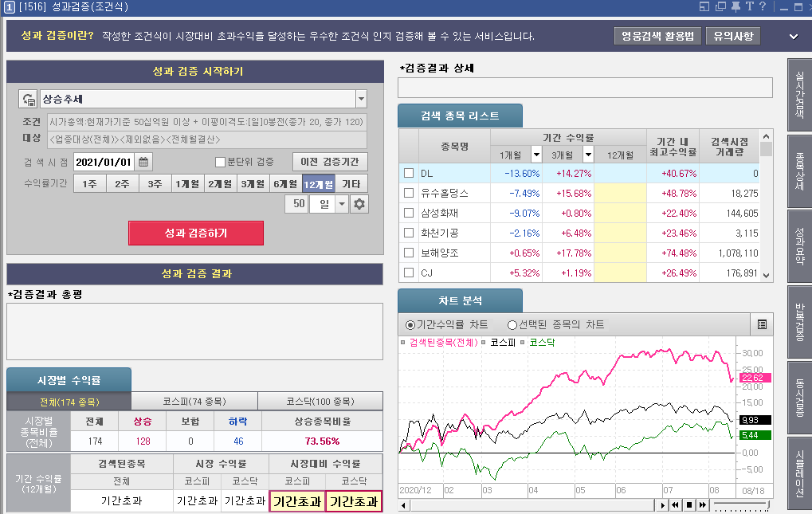Select the 1개월 return period button
This screenshot has height=514, width=812.
pyautogui.click(x=187, y=184)
